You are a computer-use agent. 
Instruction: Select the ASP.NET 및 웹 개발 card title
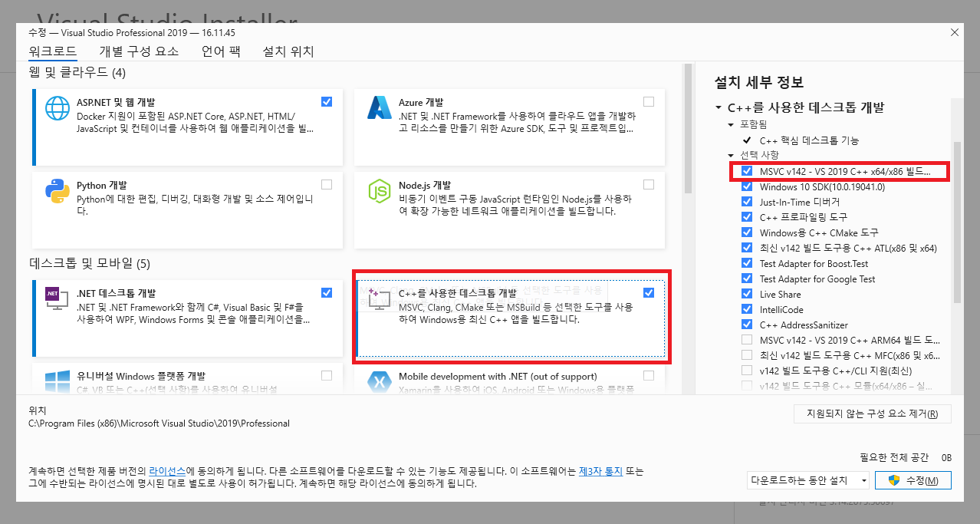tap(116, 102)
